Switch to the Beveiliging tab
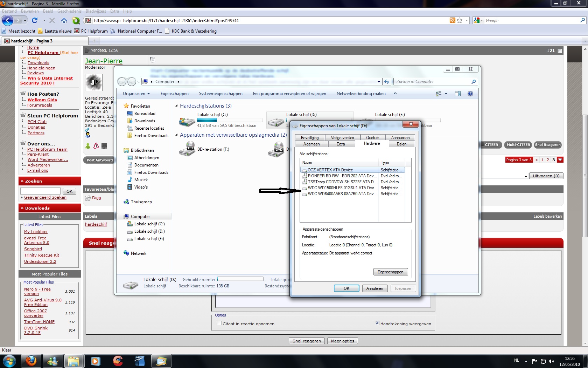 tap(310, 138)
